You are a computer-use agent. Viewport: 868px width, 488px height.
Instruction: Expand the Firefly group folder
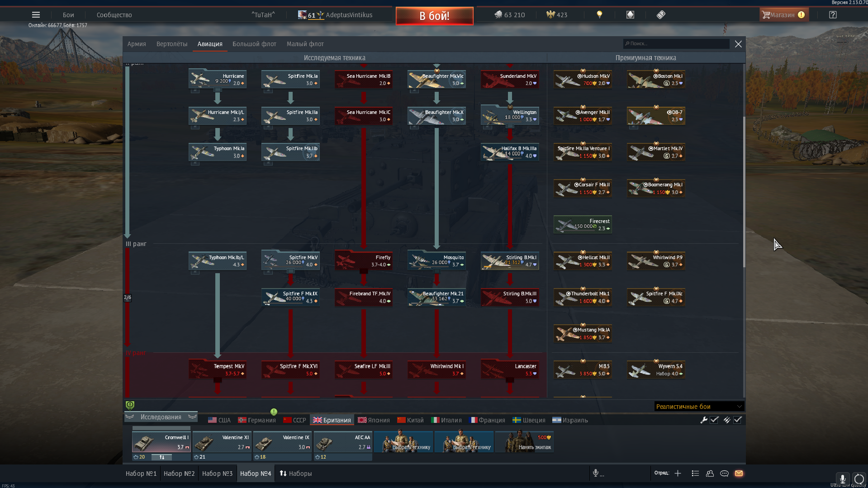pyautogui.click(x=364, y=271)
